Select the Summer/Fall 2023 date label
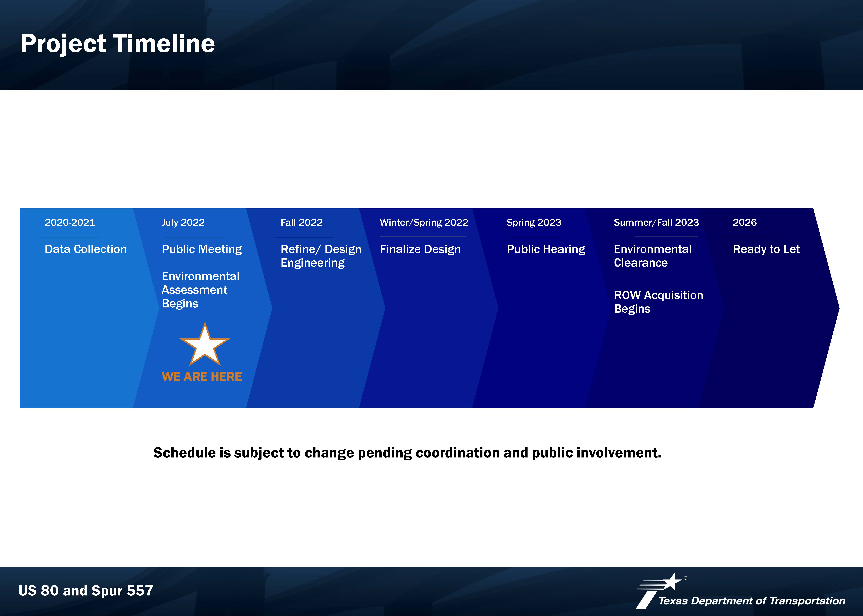 click(x=656, y=222)
